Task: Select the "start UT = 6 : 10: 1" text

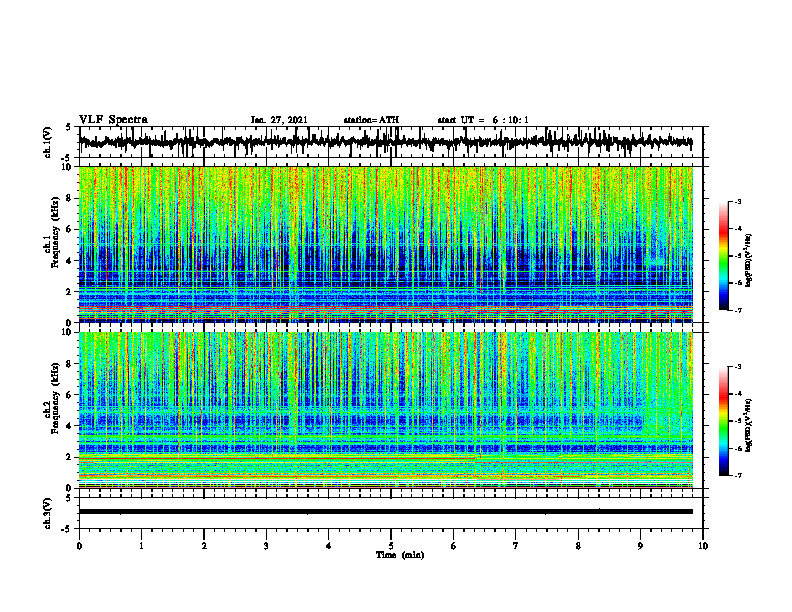Action: (483, 120)
